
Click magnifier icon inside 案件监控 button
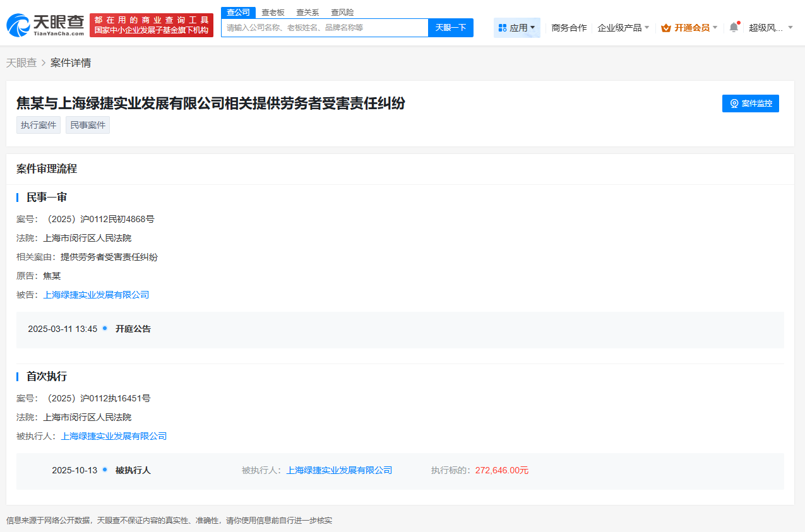[x=734, y=103]
